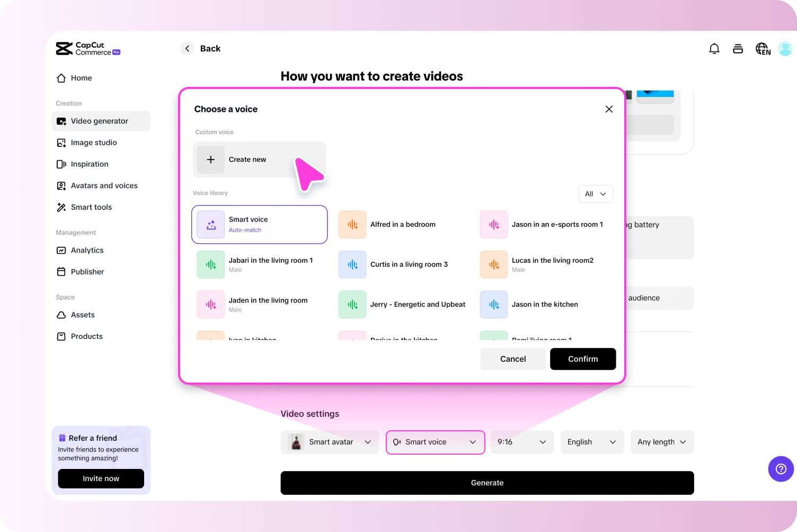Click Invite now button
797x532 pixels.
click(101, 478)
